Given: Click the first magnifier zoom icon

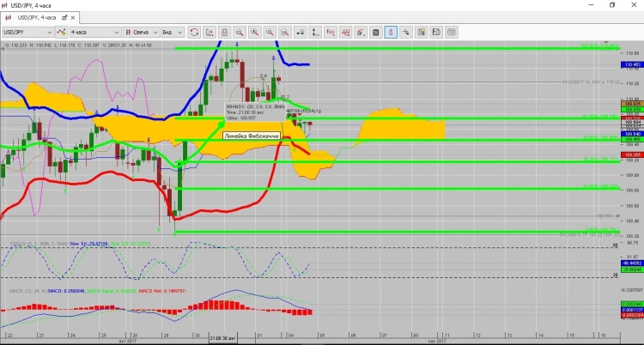Looking at the screenshot, I should click(x=240, y=32).
